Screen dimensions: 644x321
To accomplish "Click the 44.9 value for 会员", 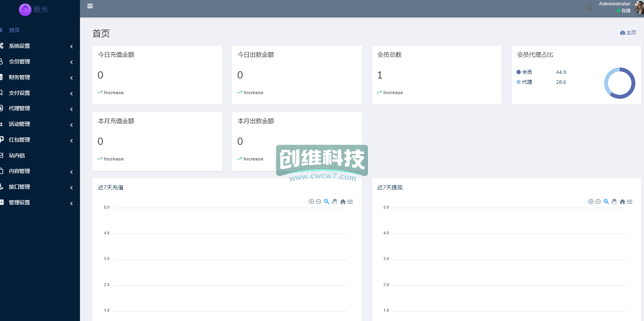I will tap(561, 72).
